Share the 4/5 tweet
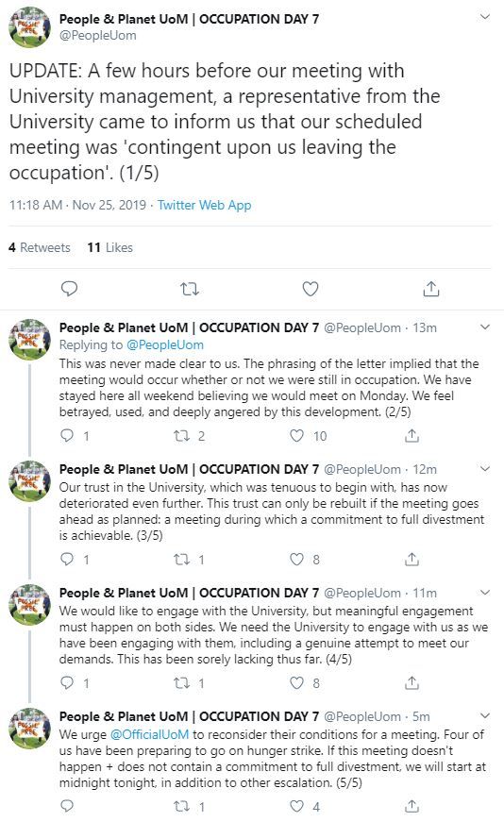The image size is (504, 822). pos(412,682)
